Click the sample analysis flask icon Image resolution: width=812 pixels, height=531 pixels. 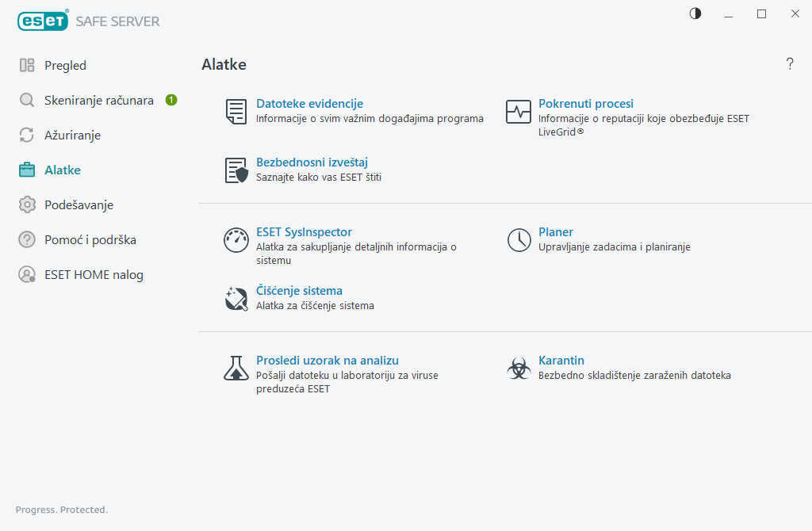(x=236, y=368)
